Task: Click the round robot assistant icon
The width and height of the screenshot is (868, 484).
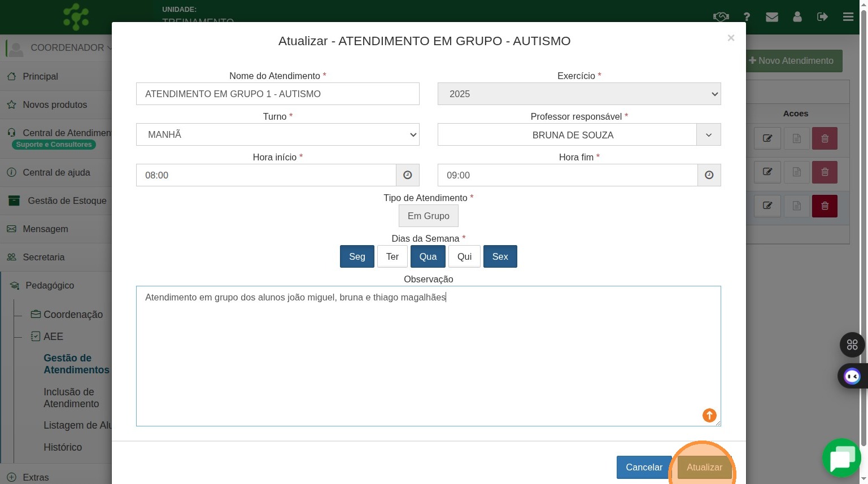Action: (852, 376)
